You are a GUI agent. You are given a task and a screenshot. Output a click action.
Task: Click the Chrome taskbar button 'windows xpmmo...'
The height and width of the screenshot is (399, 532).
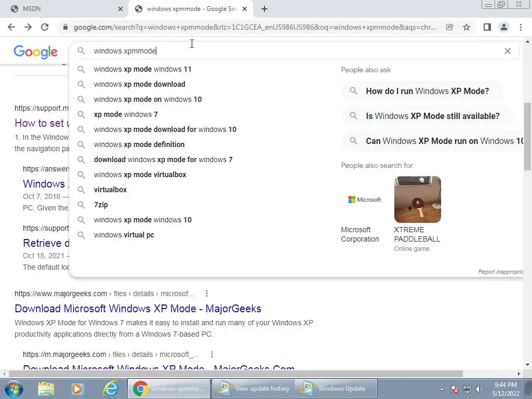pos(169,389)
